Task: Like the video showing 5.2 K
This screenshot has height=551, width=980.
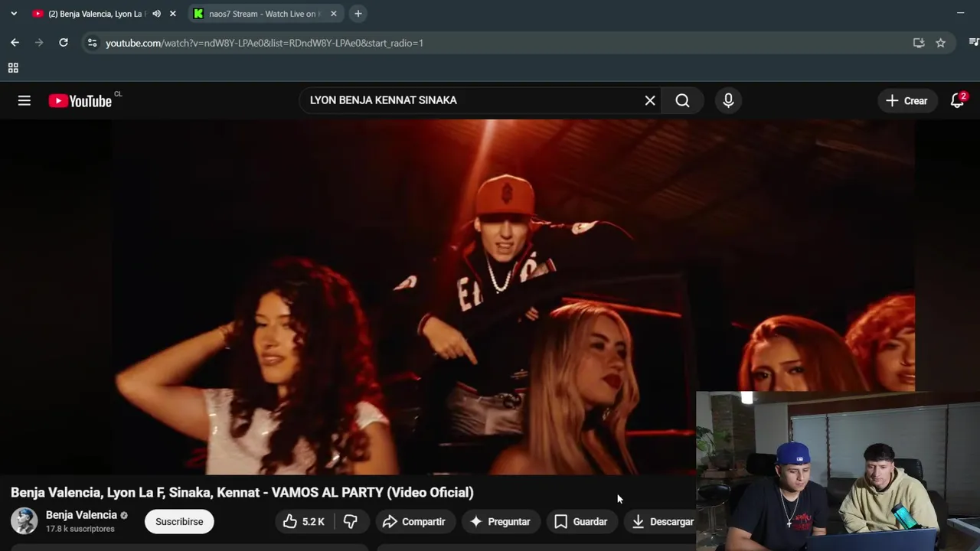Action: pos(305,521)
